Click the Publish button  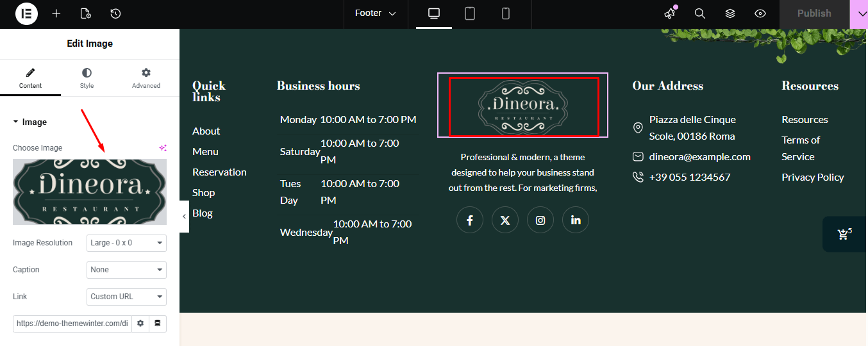pos(814,13)
